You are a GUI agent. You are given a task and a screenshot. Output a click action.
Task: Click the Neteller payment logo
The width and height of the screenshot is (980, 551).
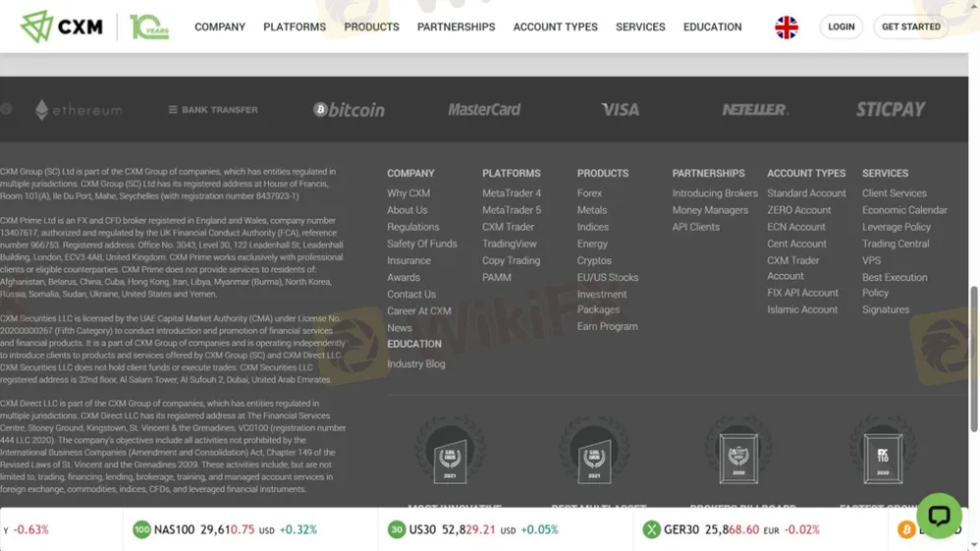click(755, 109)
